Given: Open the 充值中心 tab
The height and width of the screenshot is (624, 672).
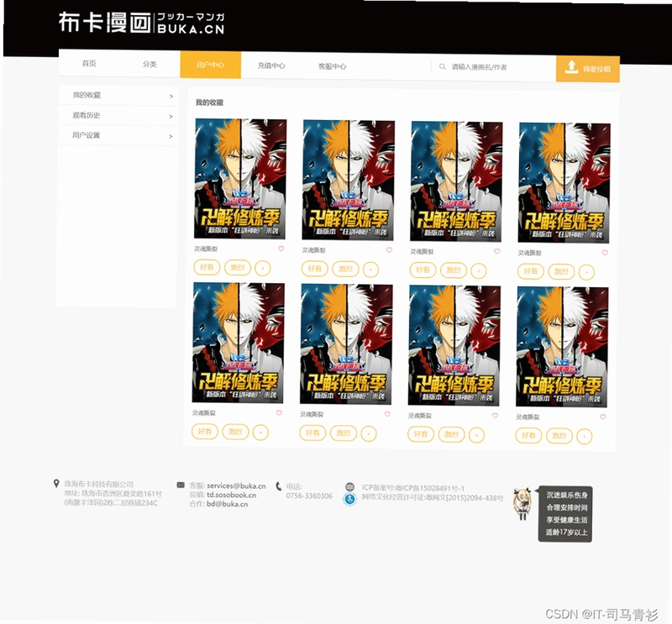Looking at the screenshot, I should click(271, 66).
